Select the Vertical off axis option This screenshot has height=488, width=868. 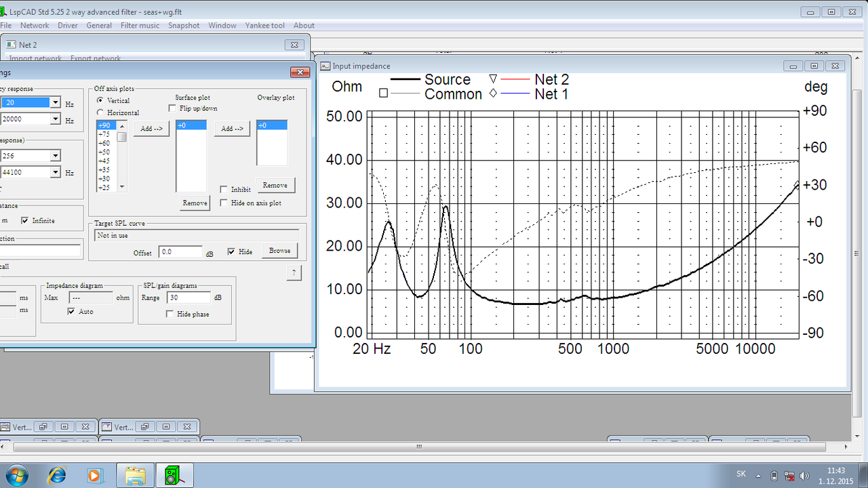pos(100,100)
